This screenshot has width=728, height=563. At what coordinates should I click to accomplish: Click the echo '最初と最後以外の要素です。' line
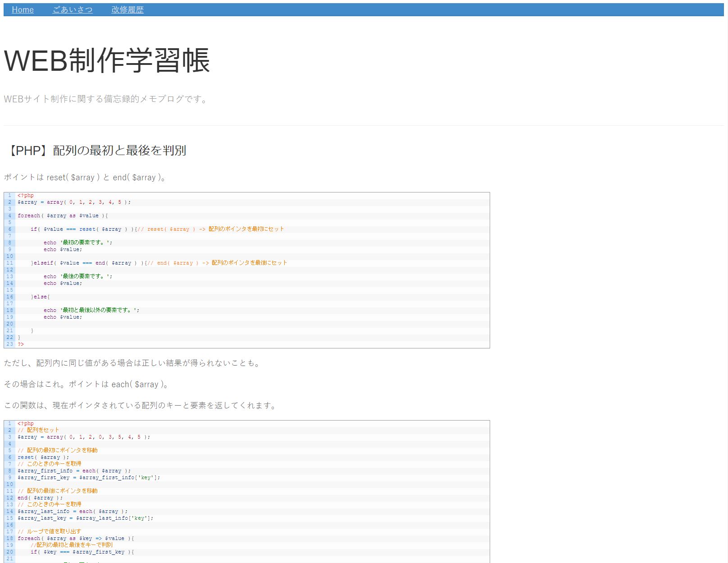pos(91,310)
